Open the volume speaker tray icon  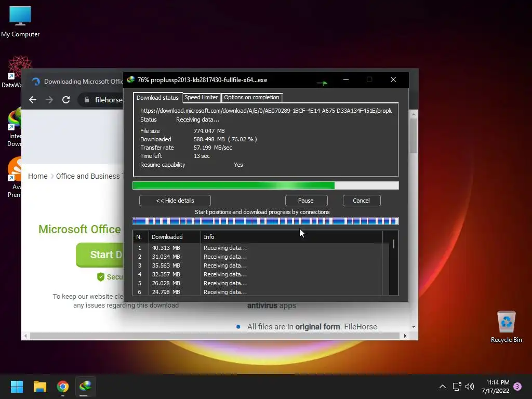pyautogui.click(x=470, y=387)
